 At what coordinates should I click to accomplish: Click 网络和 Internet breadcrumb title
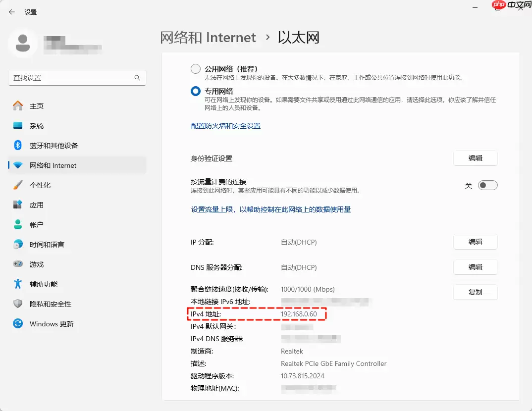point(208,37)
